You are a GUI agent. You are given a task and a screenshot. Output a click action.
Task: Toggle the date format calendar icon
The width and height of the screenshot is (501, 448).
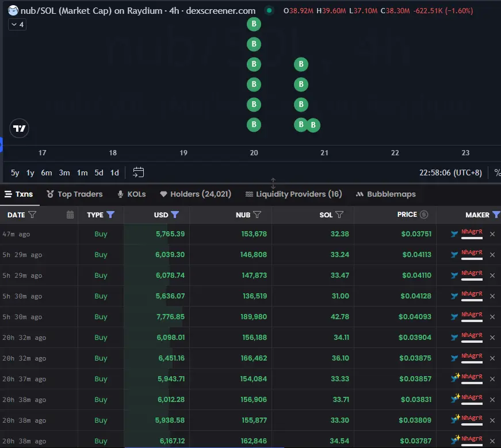(x=70, y=215)
